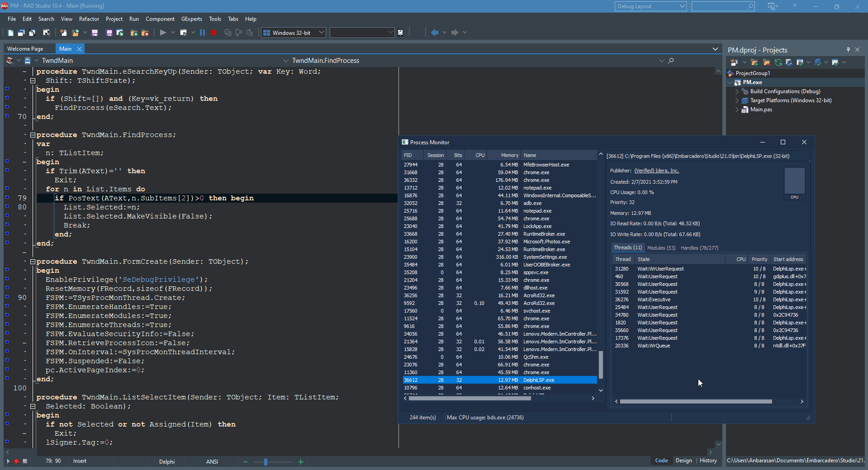Click Add File to Project icon

click(134, 33)
